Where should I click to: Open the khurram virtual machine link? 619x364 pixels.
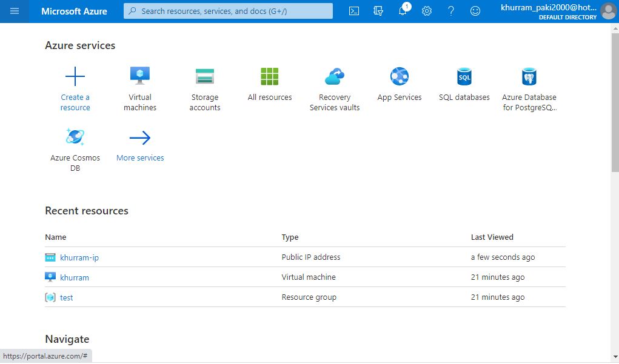coord(74,277)
